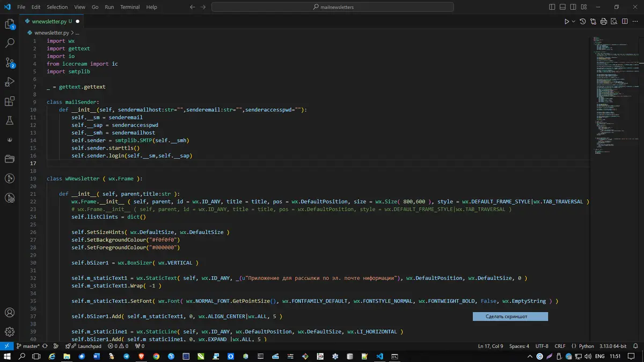This screenshot has height=362, width=644.
Task: Switch ENG input language indicator
Action: pos(601,356)
